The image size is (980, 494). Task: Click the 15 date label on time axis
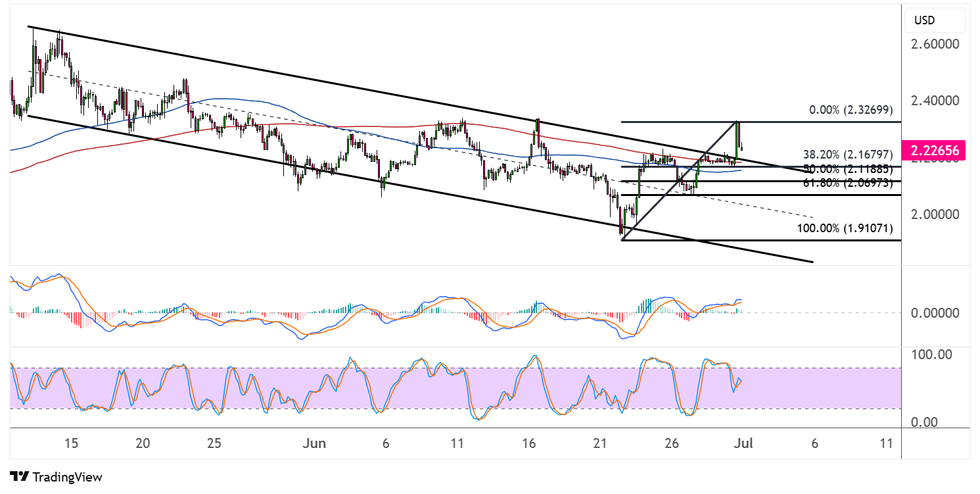click(x=72, y=443)
